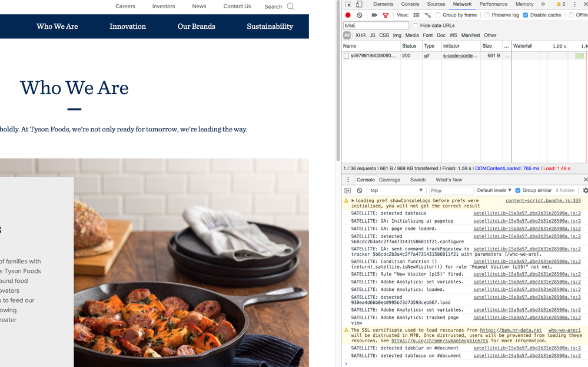The image size is (588, 367).
Task: Uncheck the Disable cache checkbox
Action: [x=526, y=15]
